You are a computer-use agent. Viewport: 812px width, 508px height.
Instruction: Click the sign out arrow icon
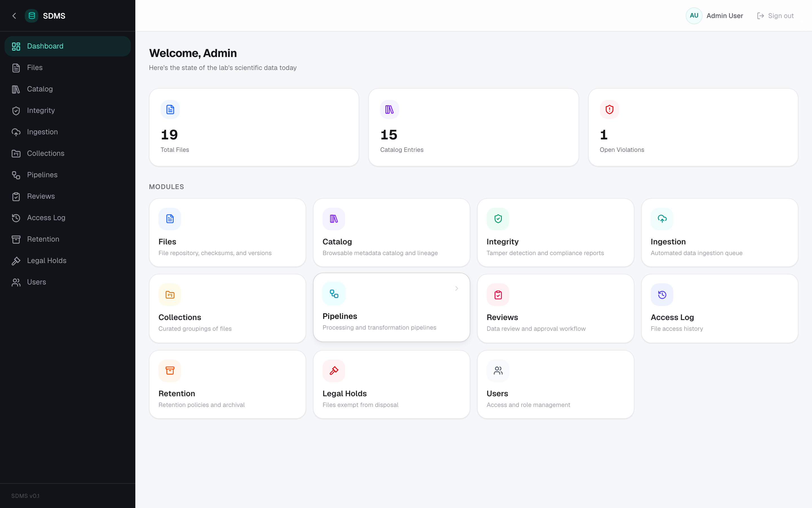761,16
